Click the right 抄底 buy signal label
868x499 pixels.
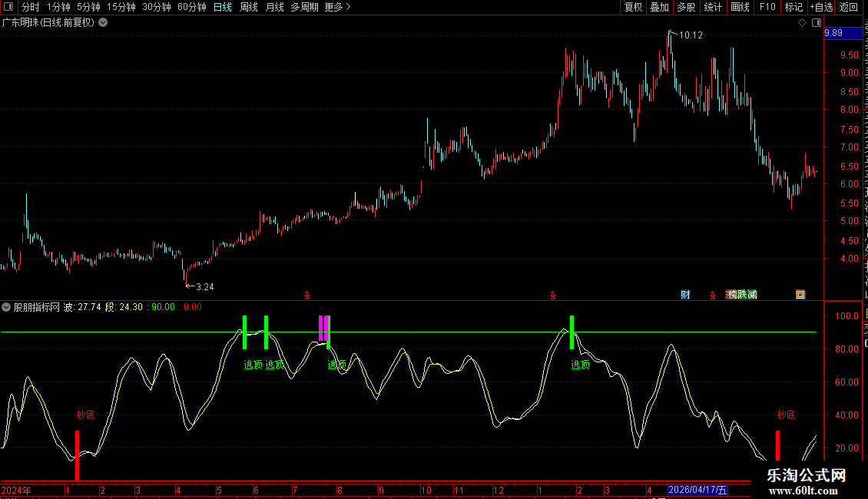(786, 415)
